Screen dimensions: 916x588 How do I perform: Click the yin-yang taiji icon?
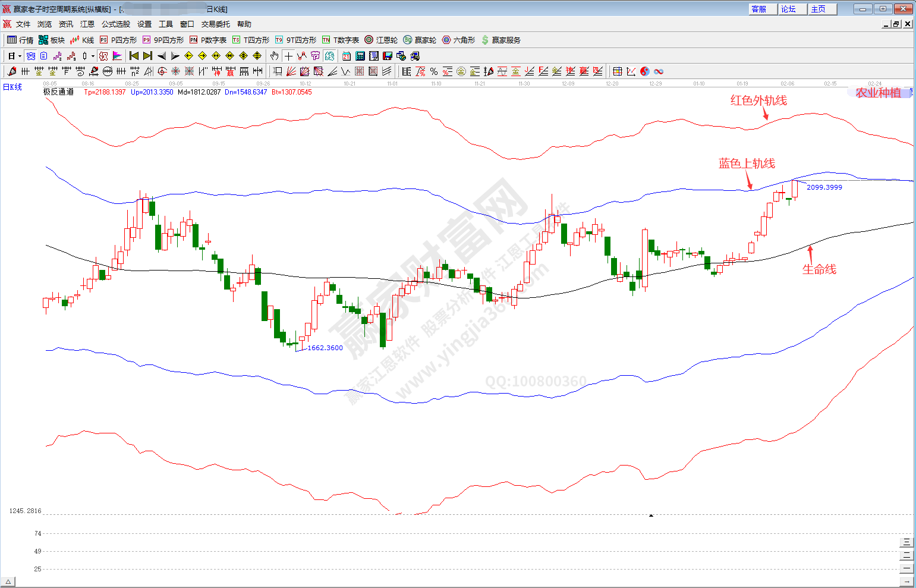[645, 71]
